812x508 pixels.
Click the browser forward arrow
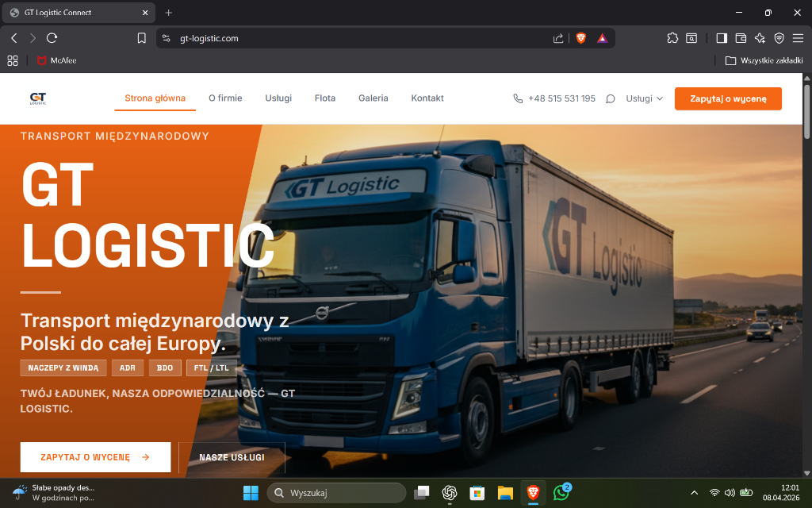(33, 38)
